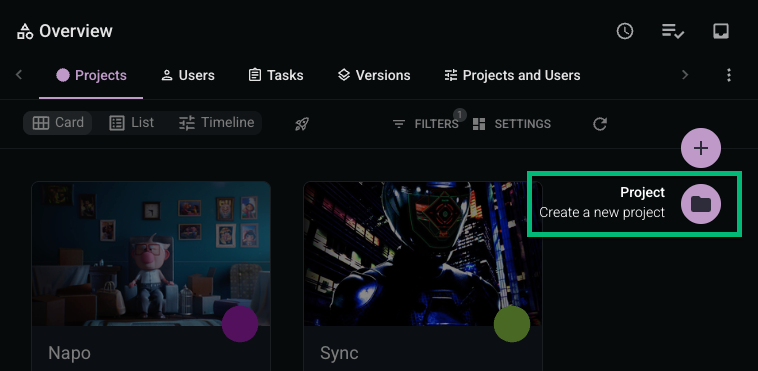This screenshot has height=371, width=758.
Task: Switch to the Tasks tab
Action: tap(276, 75)
